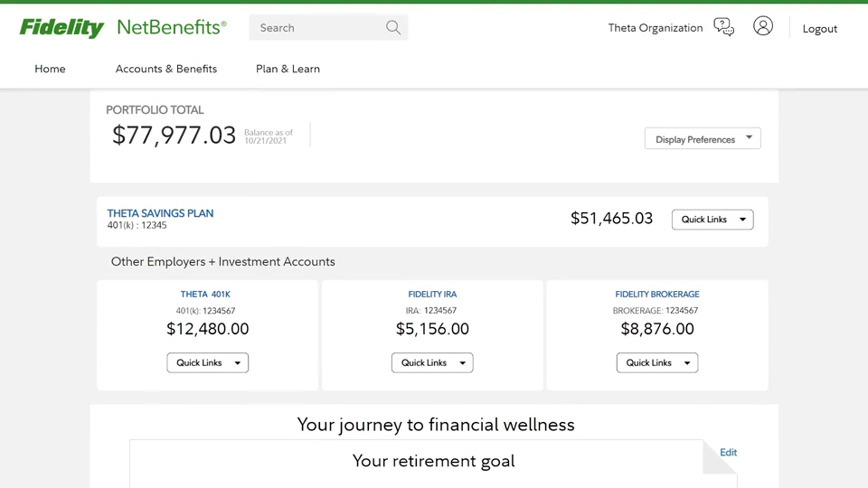Viewport: 868px width, 488px height.
Task: Open the Theta 401K account link
Action: click(x=205, y=294)
